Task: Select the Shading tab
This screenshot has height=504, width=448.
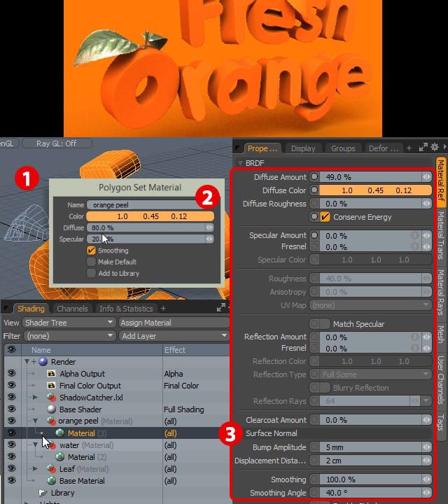Action: click(31, 309)
